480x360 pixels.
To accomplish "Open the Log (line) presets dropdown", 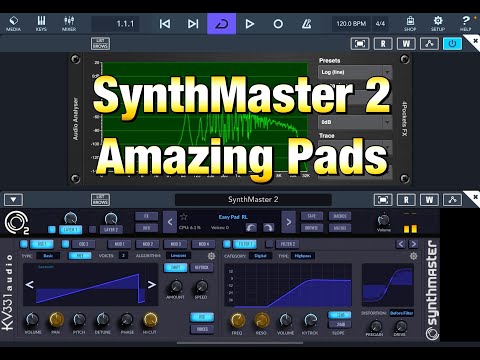I will pyautogui.click(x=355, y=72).
